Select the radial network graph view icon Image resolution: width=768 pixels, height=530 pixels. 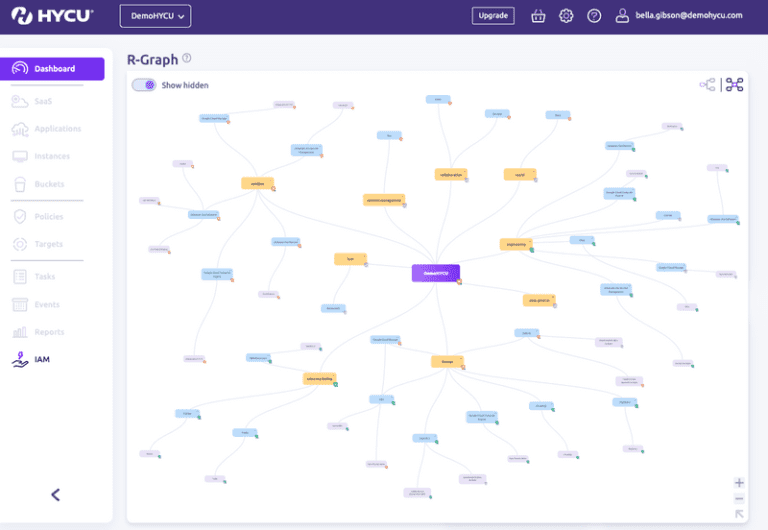[735, 85]
